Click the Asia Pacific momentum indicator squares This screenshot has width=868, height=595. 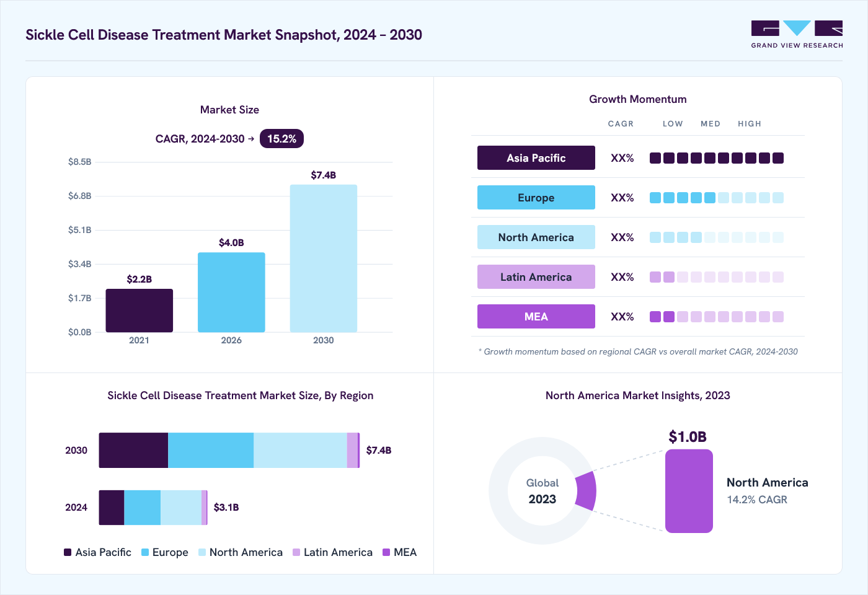click(x=717, y=158)
